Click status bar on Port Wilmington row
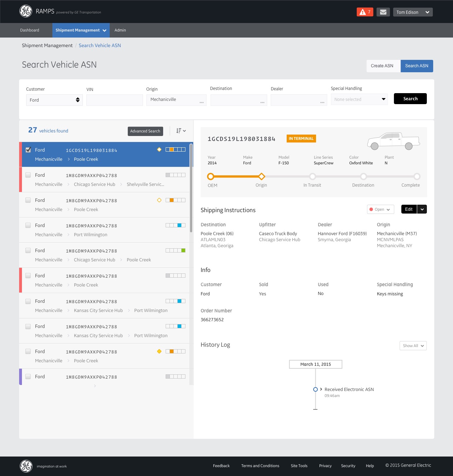Image resolution: width=453 pixels, height=476 pixels. click(176, 225)
